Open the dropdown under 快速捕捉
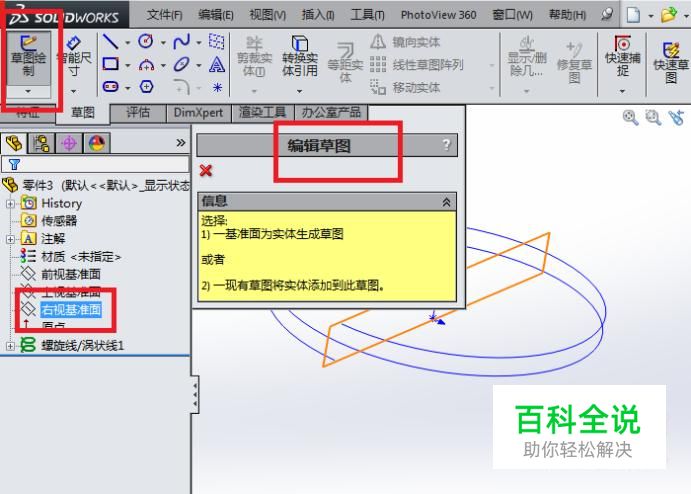691x494 pixels. [622, 91]
